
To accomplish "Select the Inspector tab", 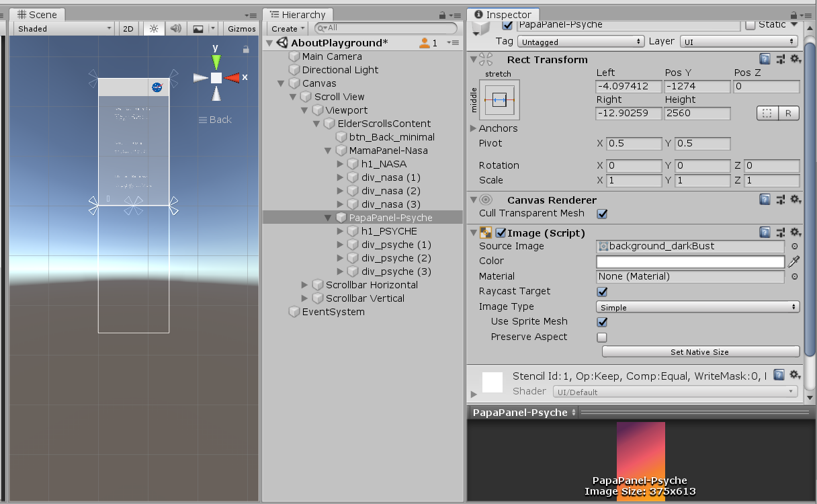I will (503, 14).
